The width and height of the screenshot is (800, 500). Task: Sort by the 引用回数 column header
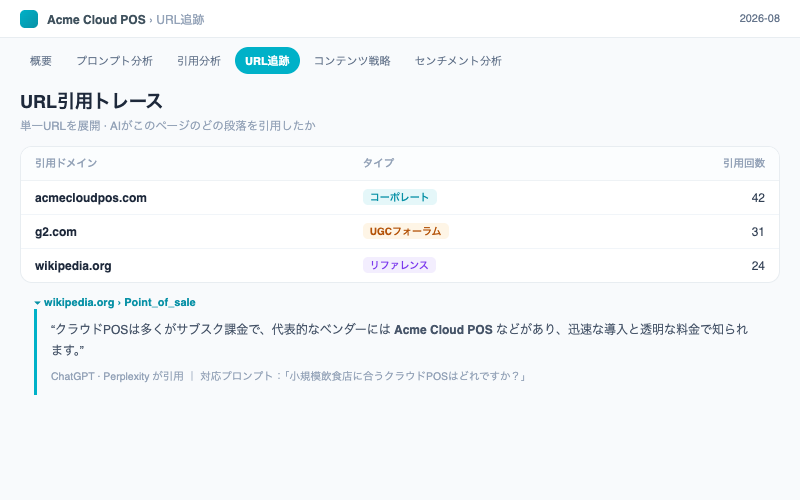(x=744, y=163)
